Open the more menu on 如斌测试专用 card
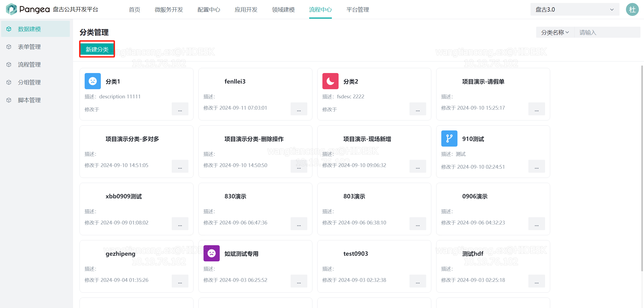Image resolution: width=644 pixels, height=308 pixels. pyautogui.click(x=299, y=281)
